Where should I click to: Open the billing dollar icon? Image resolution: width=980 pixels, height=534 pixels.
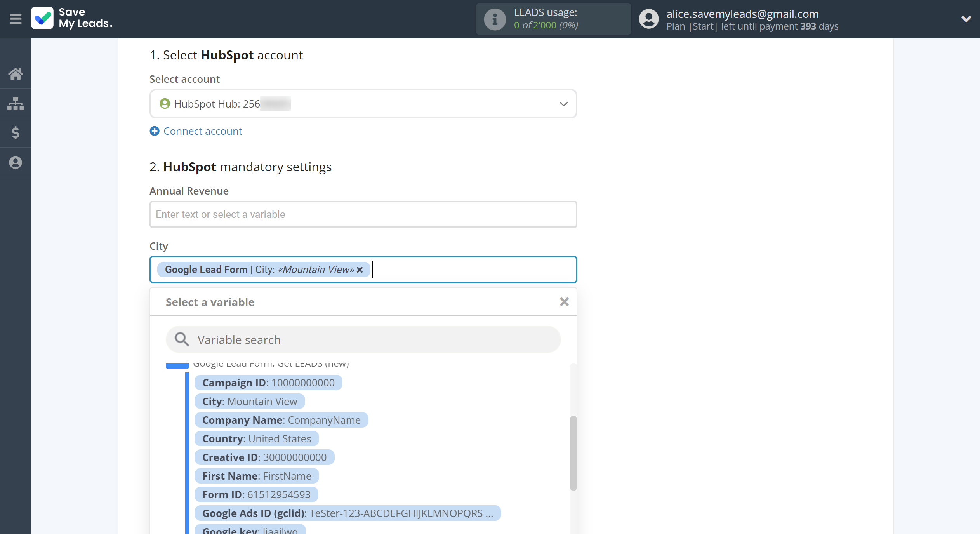(16, 133)
